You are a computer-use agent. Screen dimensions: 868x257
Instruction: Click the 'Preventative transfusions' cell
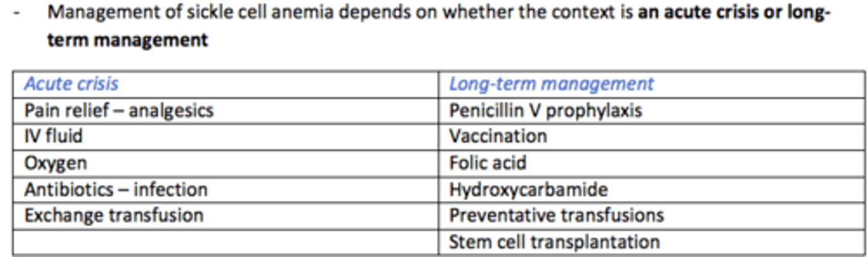click(556, 215)
